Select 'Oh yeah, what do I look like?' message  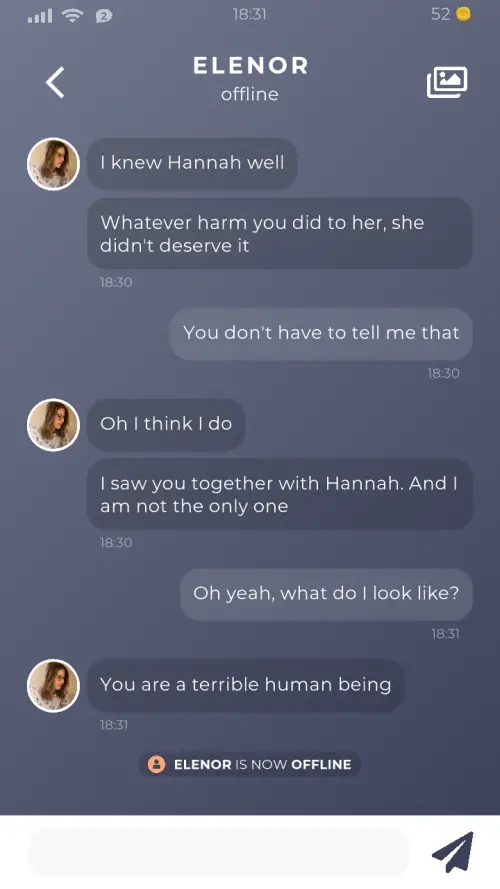click(327, 594)
